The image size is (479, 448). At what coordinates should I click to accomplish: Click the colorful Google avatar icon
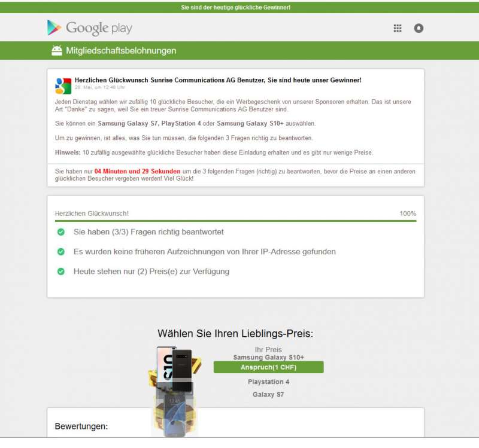(x=63, y=86)
